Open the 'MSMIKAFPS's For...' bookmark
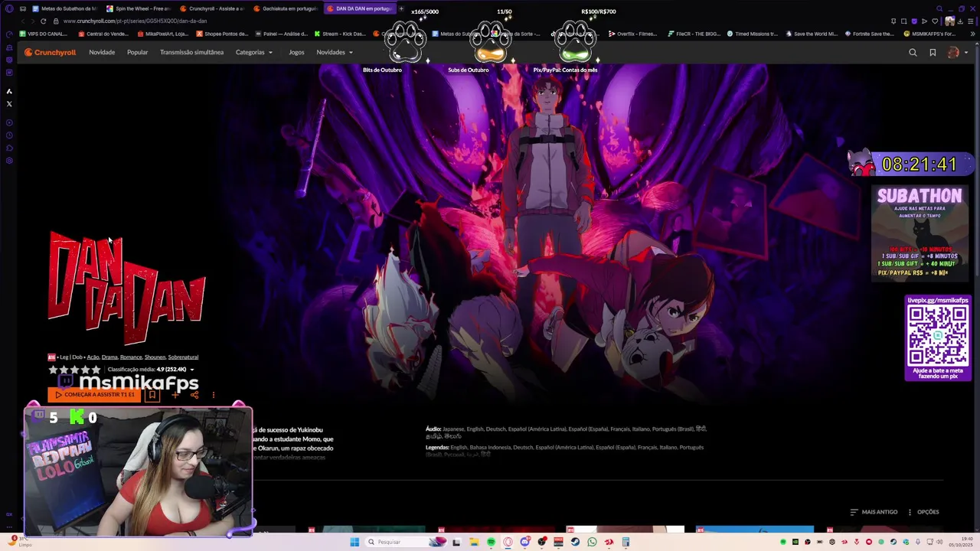Viewport: 980px width, 551px height. pos(929,34)
